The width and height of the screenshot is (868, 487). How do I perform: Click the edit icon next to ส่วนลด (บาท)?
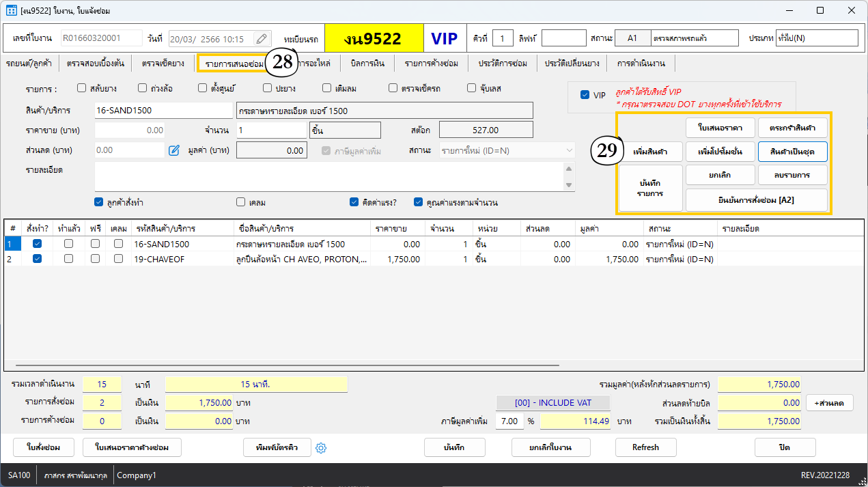[x=174, y=150]
